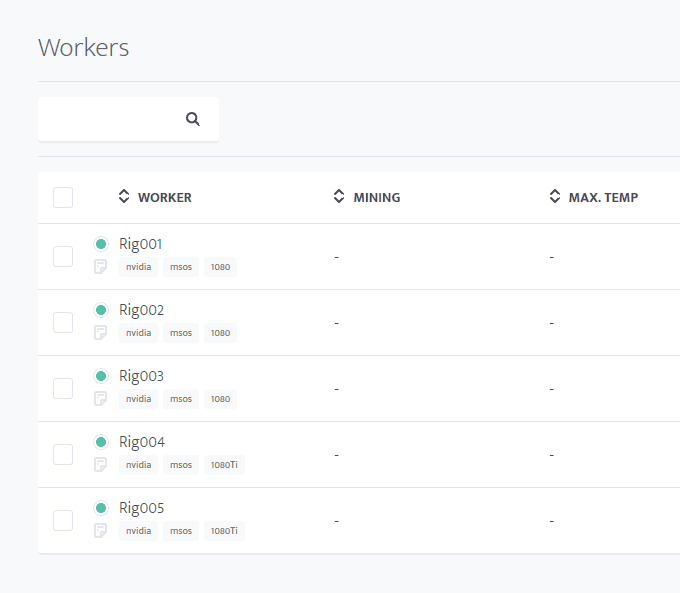Click the search magnifier icon
This screenshot has height=593, width=680.
pos(193,119)
